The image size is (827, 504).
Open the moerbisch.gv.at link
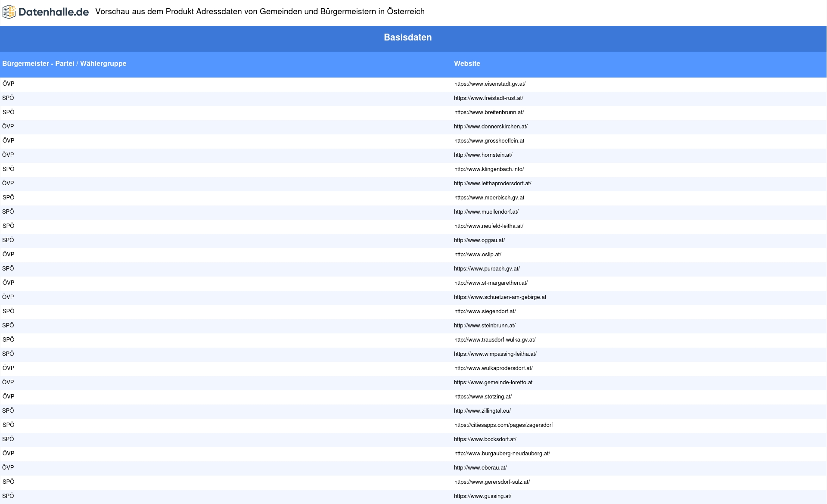click(x=489, y=198)
